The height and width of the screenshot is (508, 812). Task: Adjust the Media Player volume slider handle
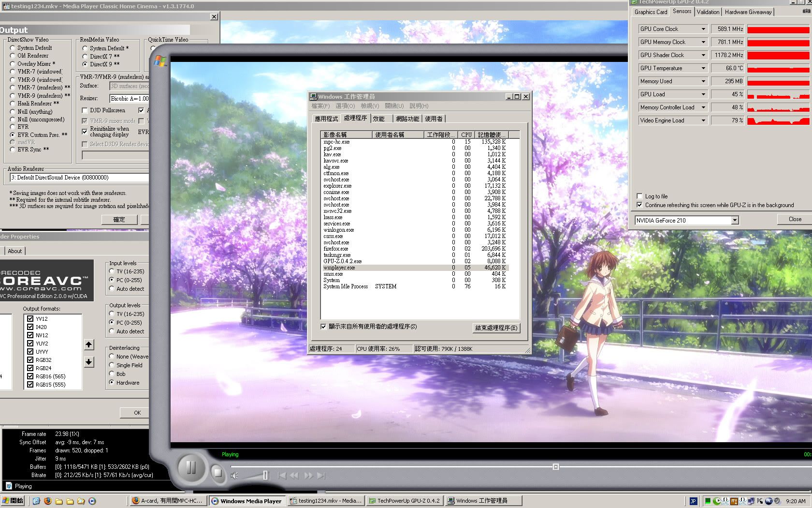coord(265,475)
